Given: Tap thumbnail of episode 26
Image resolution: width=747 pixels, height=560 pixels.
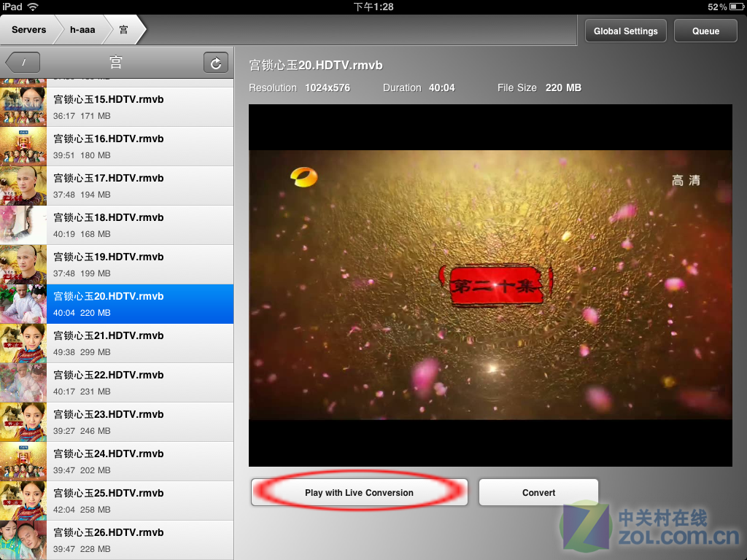Looking at the screenshot, I should pyautogui.click(x=23, y=540).
